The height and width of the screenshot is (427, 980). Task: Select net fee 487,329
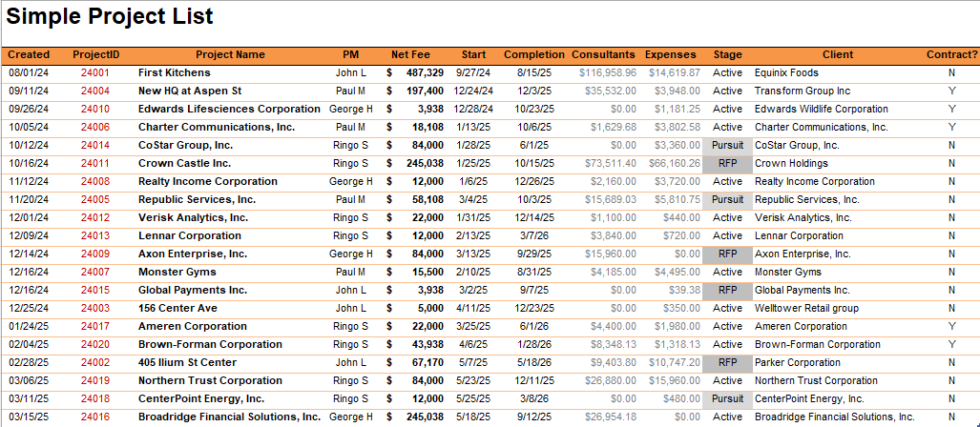tap(425, 73)
